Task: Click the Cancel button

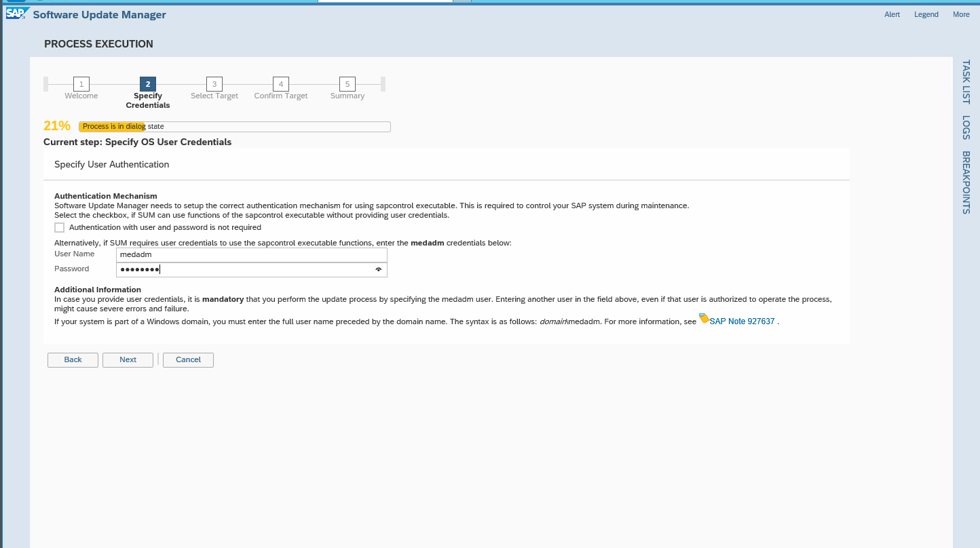Action: tap(188, 360)
